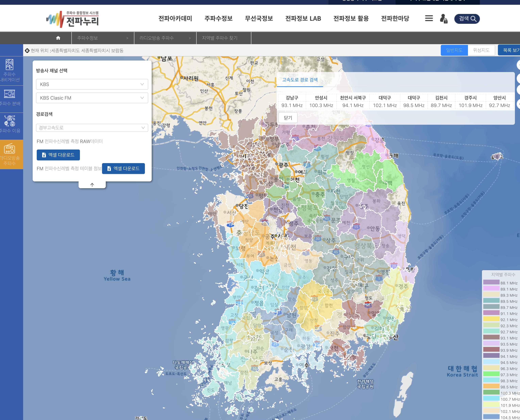Screen dimensions: 520x420
Task: Click the 검색 search button
Action: (467, 19)
